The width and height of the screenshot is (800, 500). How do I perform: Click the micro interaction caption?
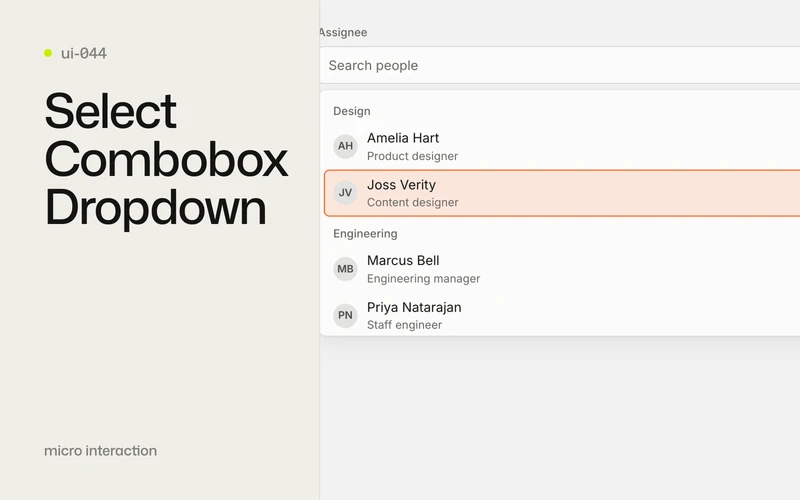(101, 451)
